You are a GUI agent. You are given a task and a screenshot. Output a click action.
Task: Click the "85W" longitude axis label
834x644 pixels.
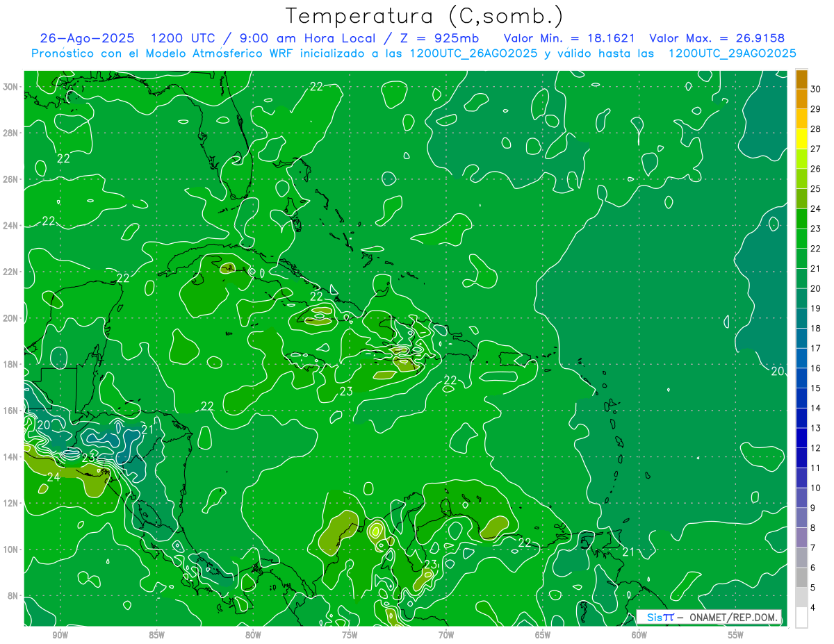(x=156, y=634)
